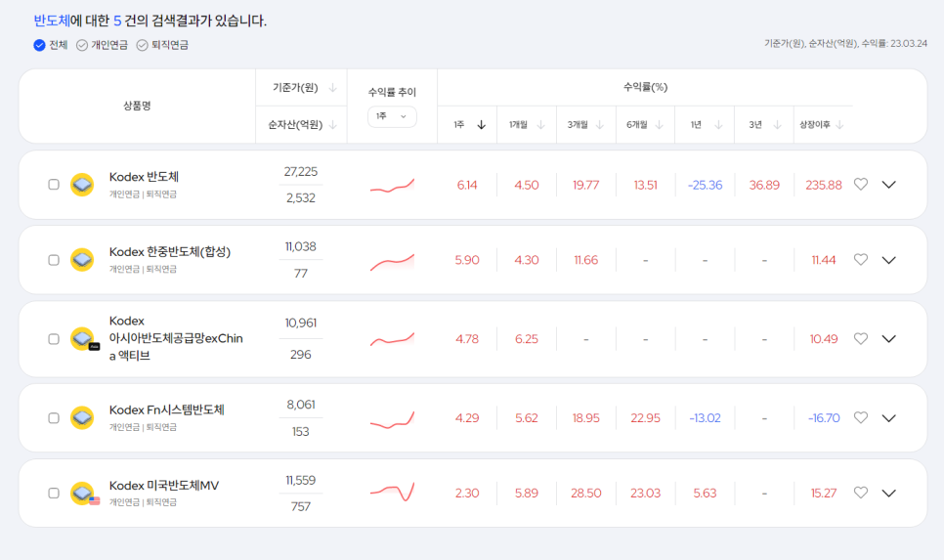Sort by 순자산(억원) arrow icon
Screen dimensions: 944x560
[x=332, y=124]
